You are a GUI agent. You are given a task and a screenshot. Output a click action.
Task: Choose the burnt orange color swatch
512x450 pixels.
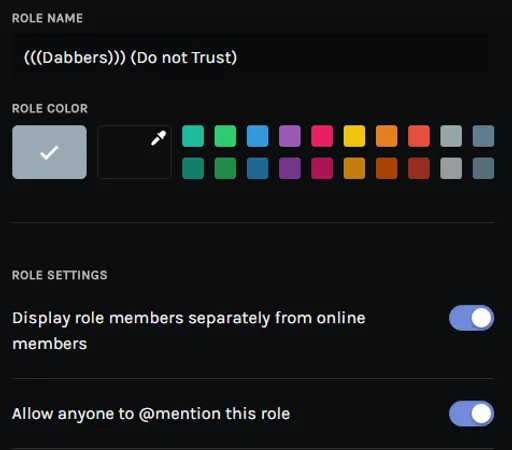[x=387, y=168]
